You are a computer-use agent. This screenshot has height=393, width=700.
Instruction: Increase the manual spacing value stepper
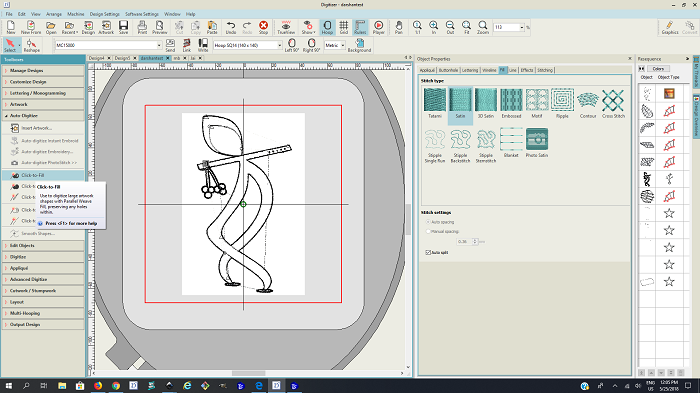[x=475, y=240]
